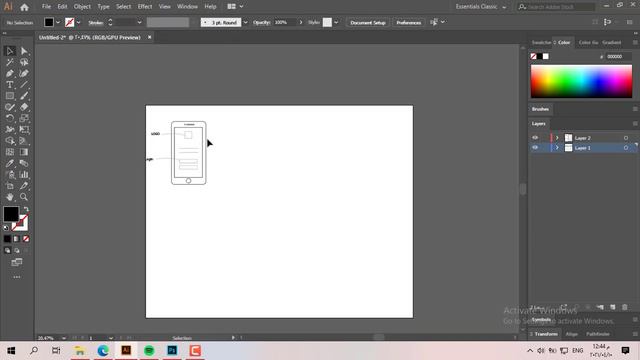Set toolbox mode to None
The image size is (640, 360).
point(26,239)
